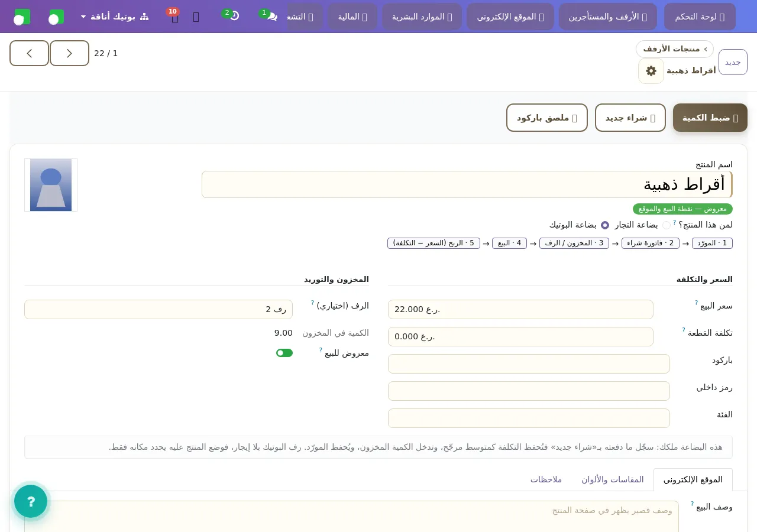The height and width of the screenshot is (532, 757).
Task: Click the جديد button to create a record
Action: click(733, 62)
